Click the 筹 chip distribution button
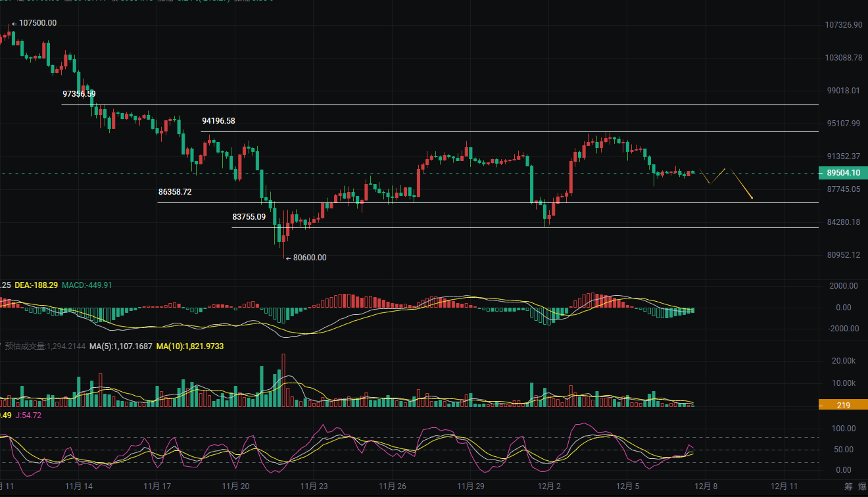 [848, 486]
